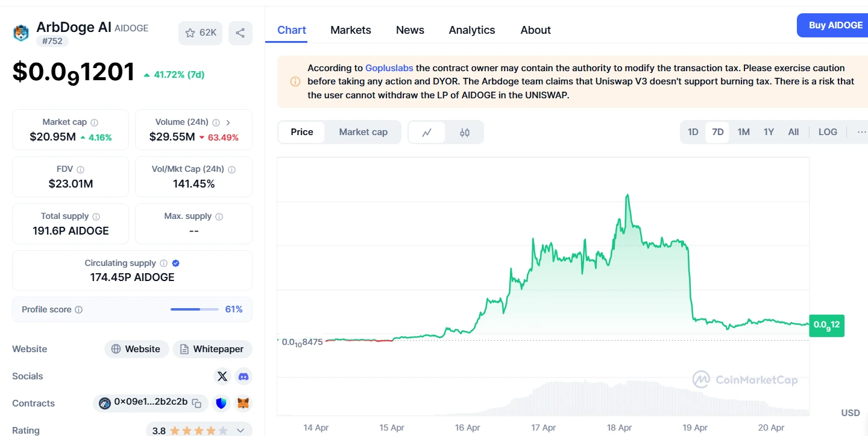
Task: Click the 17 Apr date axis label
Action: pos(544,428)
